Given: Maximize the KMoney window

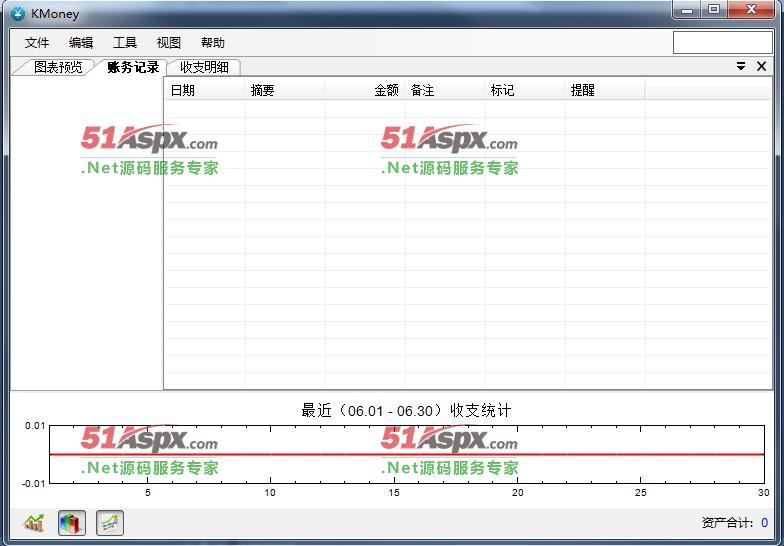Looking at the screenshot, I should tap(714, 9).
